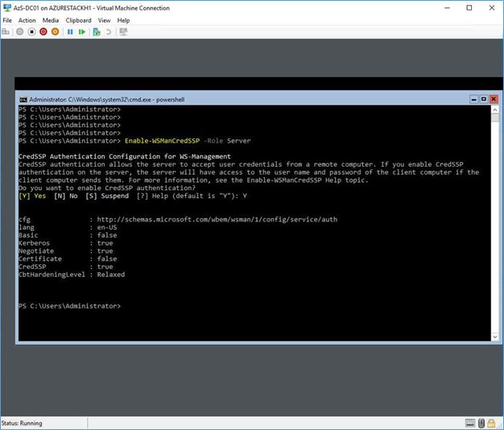This screenshot has height=430, width=504.
Task: Click the '[?] Help' prompt option text
Action: (152, 196)
